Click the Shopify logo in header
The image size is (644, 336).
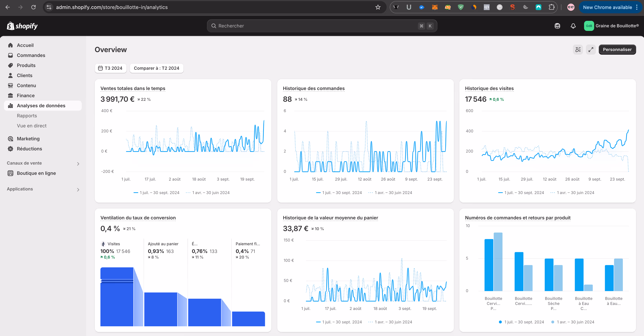click(22, 26)
